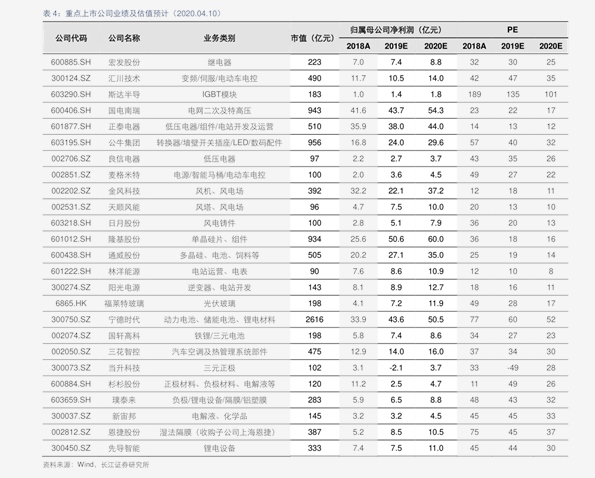The height and width of the screenshot is (478, 595).
Task: Select the IGBT模块 business cell
Action: pyautogui.click(x=219, y=94)
